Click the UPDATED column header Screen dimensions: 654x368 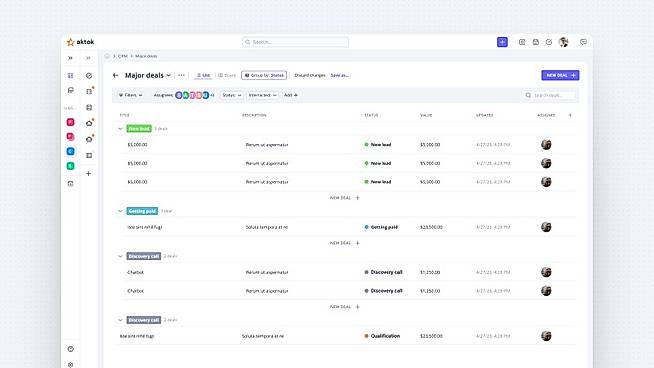tap(485, 115)
